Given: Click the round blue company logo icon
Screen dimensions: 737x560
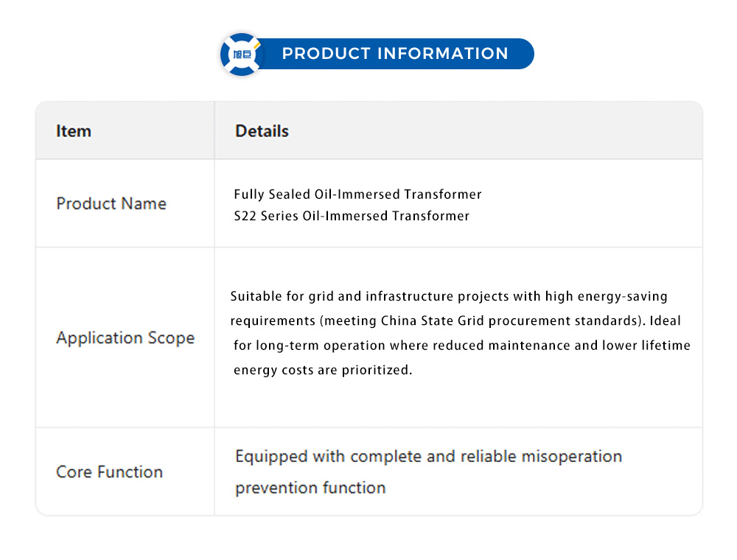Looking at the screenshot, I should pos(242,55).
